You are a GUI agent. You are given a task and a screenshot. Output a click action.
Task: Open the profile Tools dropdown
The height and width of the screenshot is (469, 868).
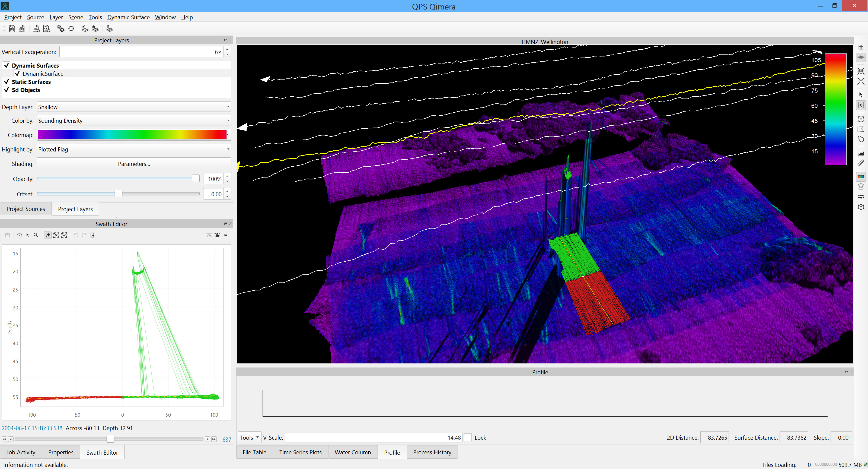[249, 437]
